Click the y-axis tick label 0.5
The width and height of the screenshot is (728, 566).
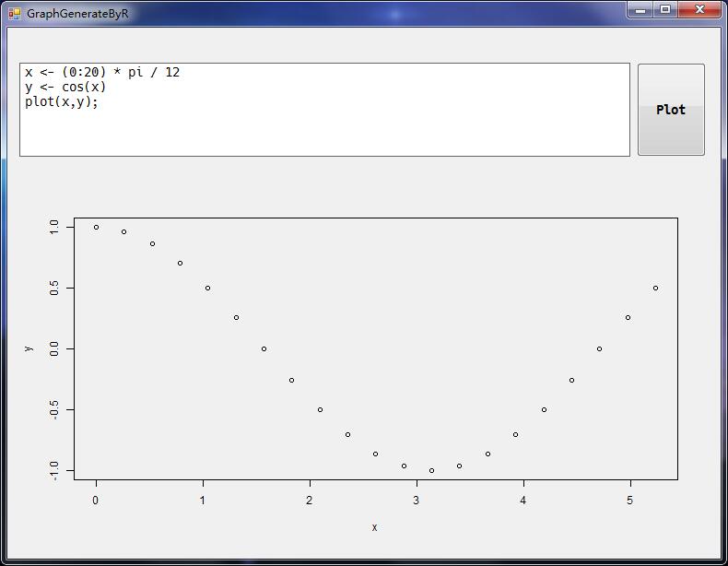point(54,288)
